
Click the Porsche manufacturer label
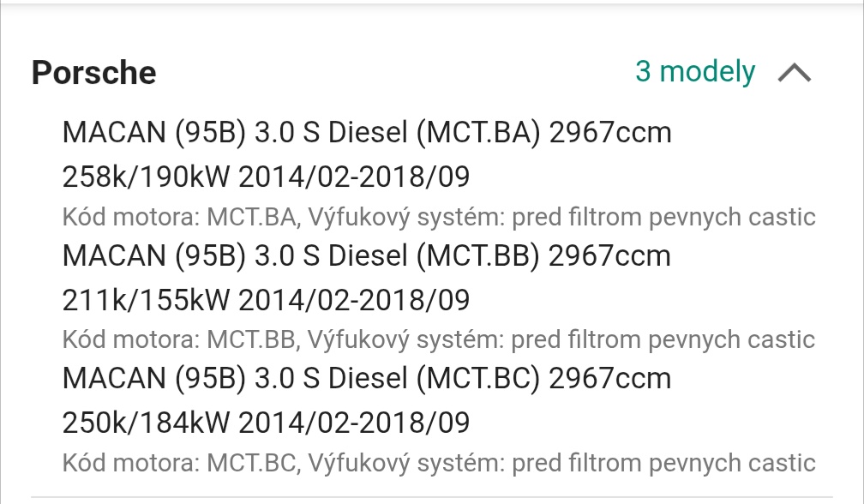point(93,72)
